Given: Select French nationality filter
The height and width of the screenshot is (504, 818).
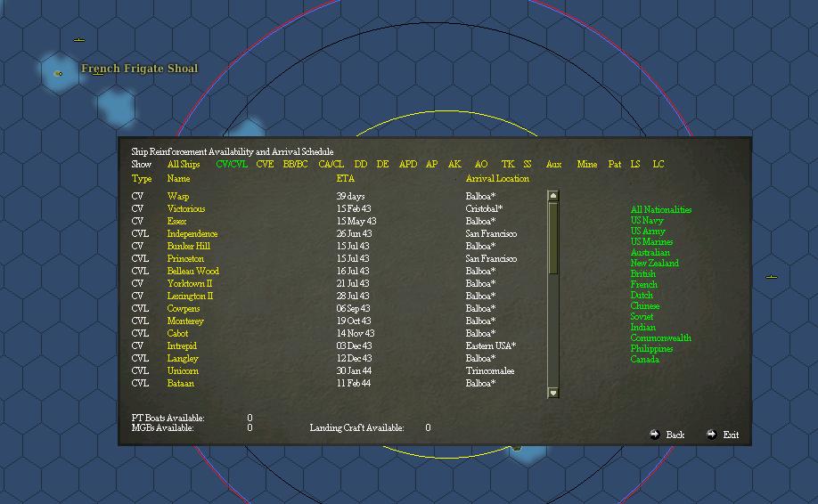Looking at the screenshot, I should [x=643, y=285].
